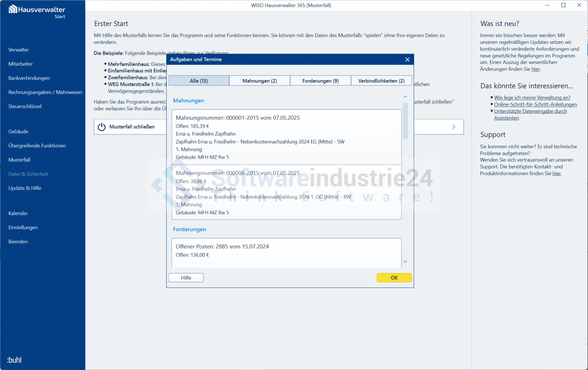Open the Forderungen (9) tab

(320, 81)
